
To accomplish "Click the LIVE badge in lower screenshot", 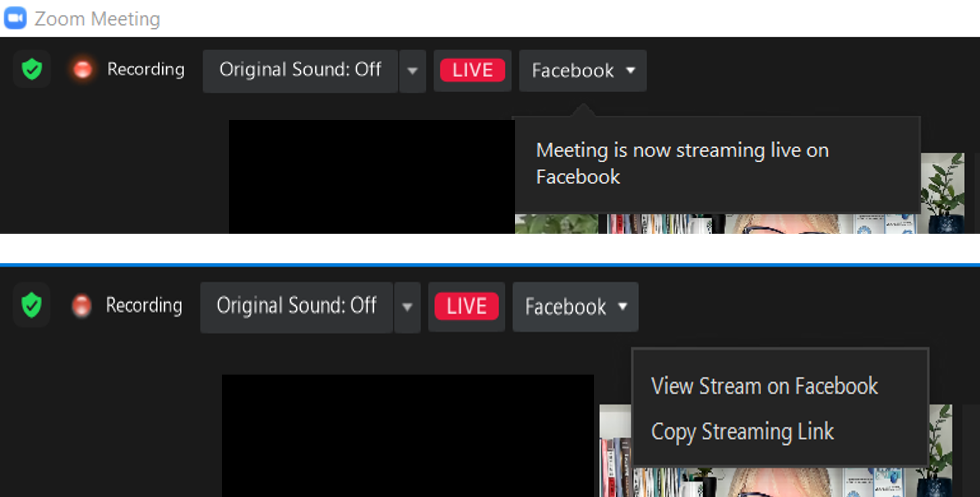I will click(x=467, y=306).
